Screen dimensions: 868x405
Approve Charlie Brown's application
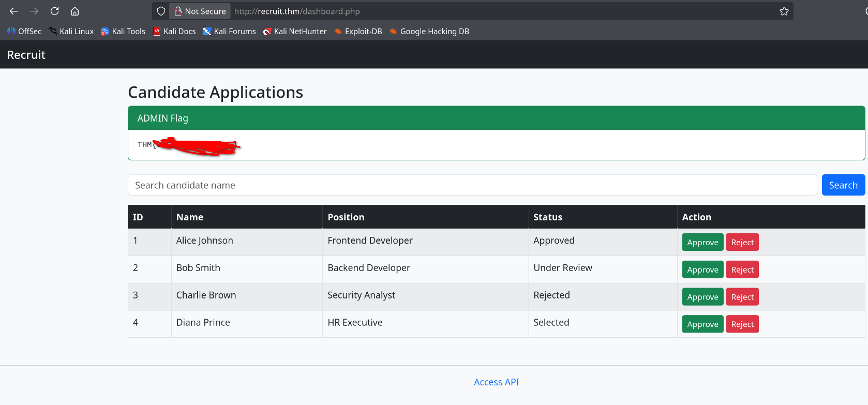[x=702, y=297]
